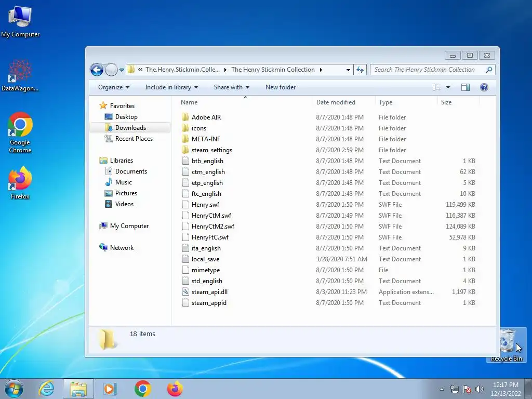Select the steam_settings folder icon
Viewport: 532px width, 399px height.
[185, 150]
